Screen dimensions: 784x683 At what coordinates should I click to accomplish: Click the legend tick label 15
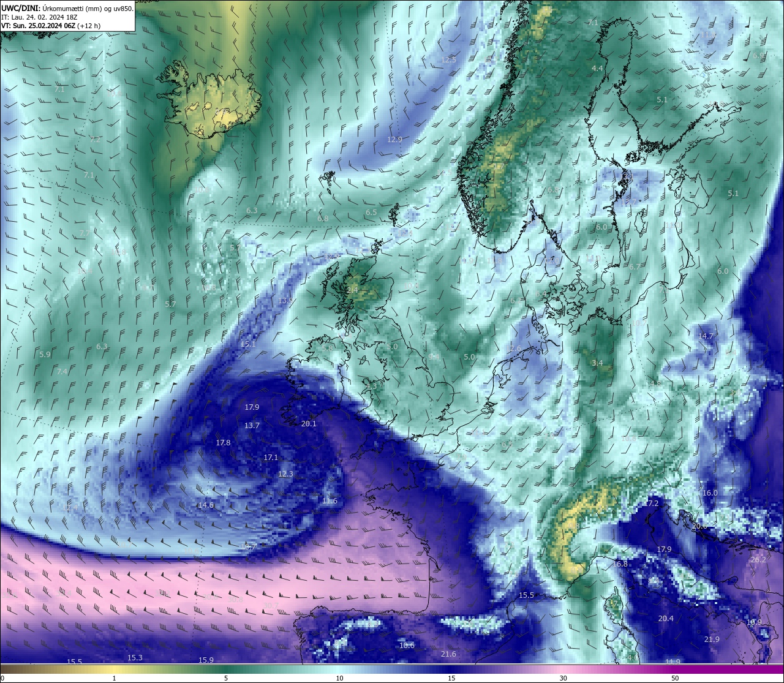tap(451, 678)
